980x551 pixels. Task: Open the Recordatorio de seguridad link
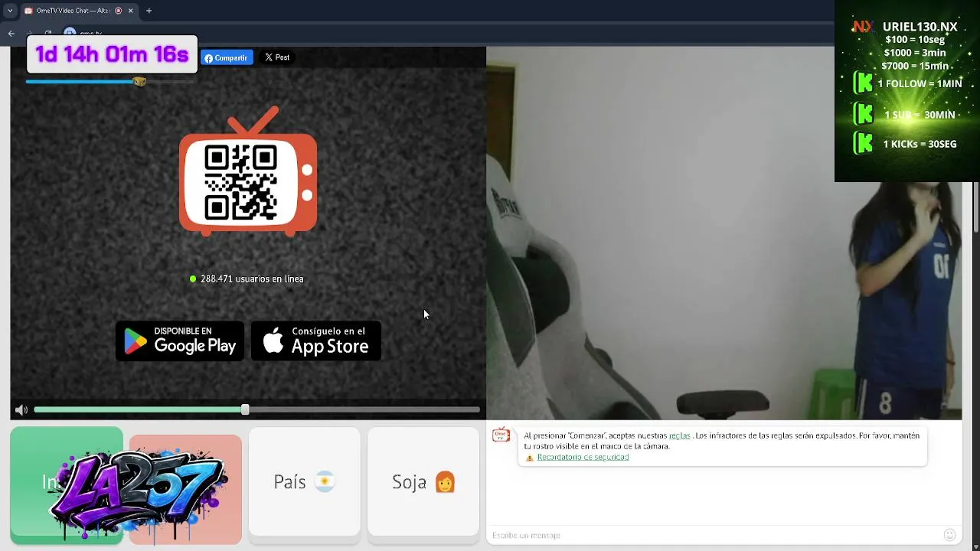click(583, 457)
